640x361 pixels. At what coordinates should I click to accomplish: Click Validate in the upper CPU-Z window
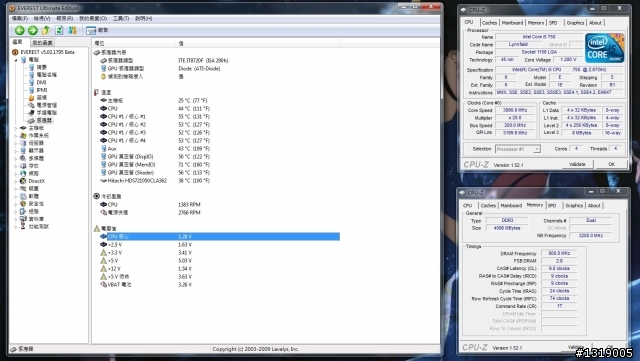[577, 164]
